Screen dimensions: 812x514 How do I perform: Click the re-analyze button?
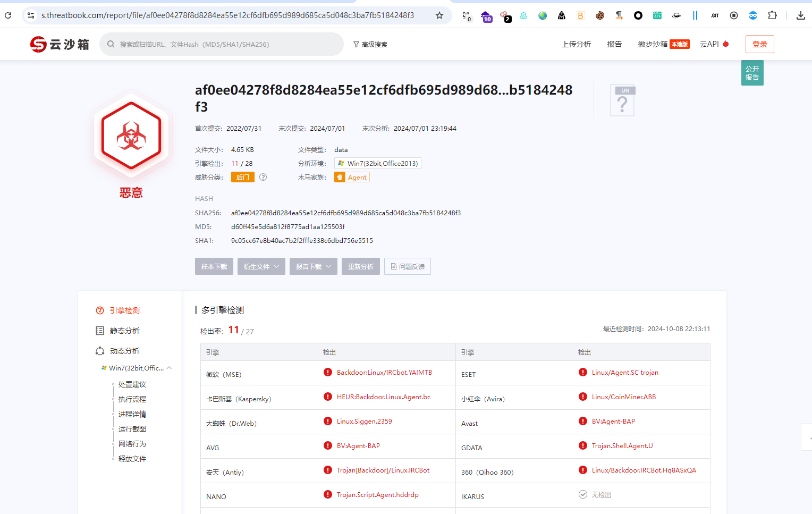[361, 266]
